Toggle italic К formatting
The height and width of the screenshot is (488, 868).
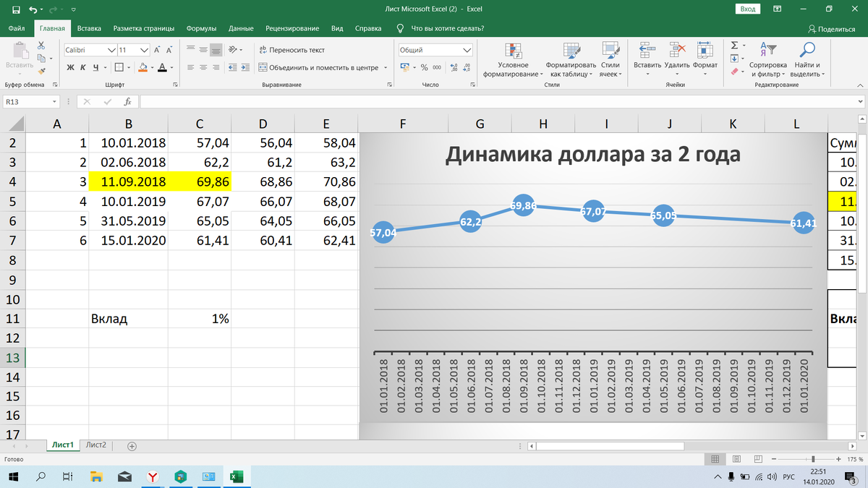pyautogui.click(x=83, y=67)
